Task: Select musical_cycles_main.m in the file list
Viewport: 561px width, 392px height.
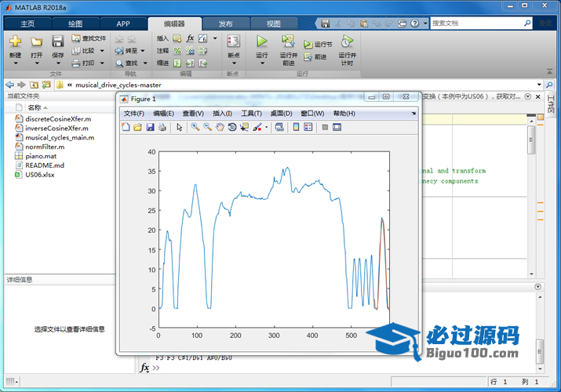Action: (x=60, y=137)
